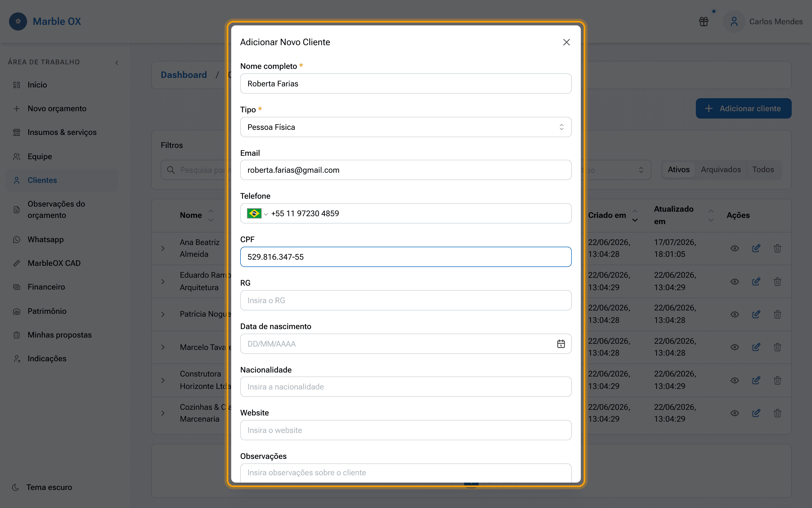Open Novo orçamento in the sidebar
This screenshot has height=508, width=812.
click(x=62, y=109)
